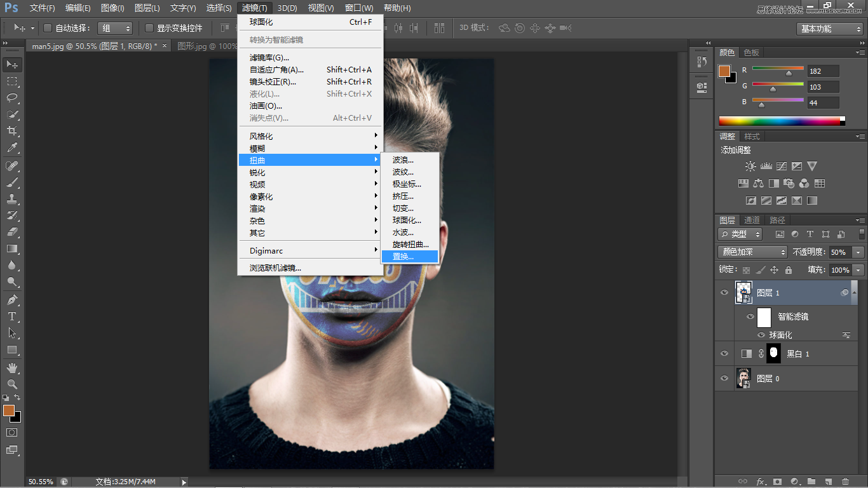The width and height of the screenshot is (868, 488).
Task: Select the Gradient tool
Action: pyautogui.click(x=12, y=248)
